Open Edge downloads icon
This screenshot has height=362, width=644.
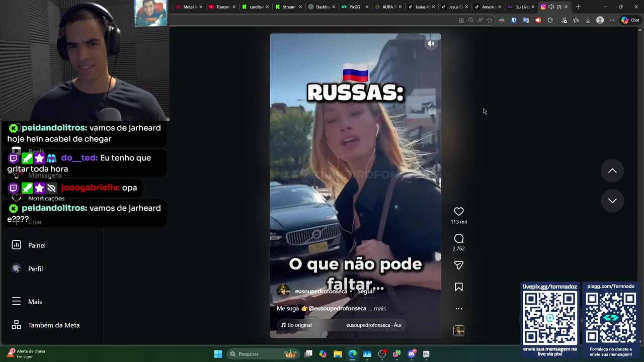[x=588, y=20]
